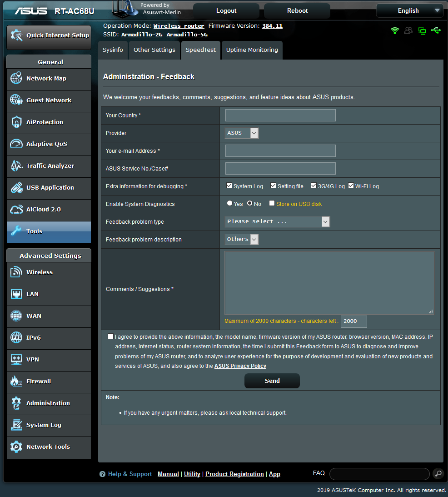The width and height of the screenshot is (448, 497).
Task: Click the Help & Support question mark icon
Action: (102, 474)
